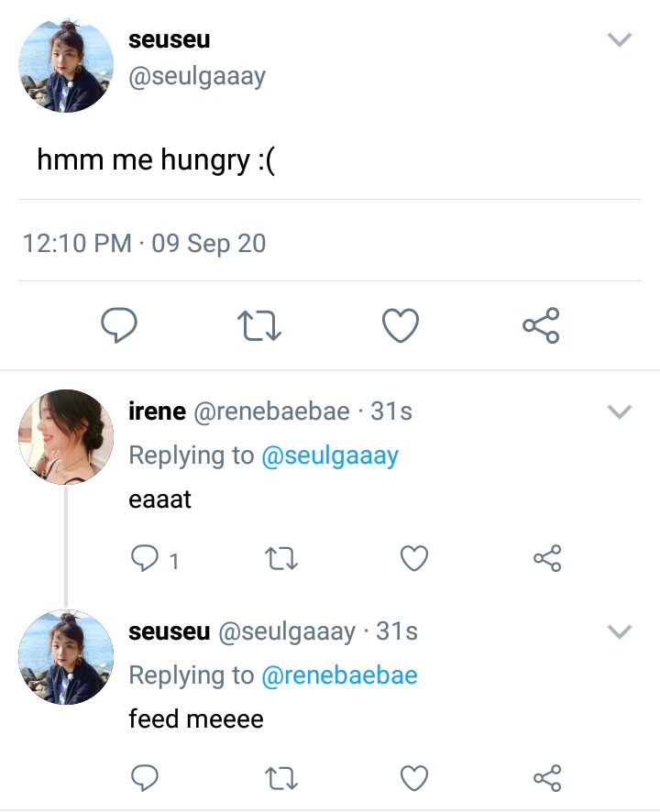Retweet the "feed meeee" reply
The width and height of the screenshot is (660, 812).
pyautogui.click(x=280, y=778)
